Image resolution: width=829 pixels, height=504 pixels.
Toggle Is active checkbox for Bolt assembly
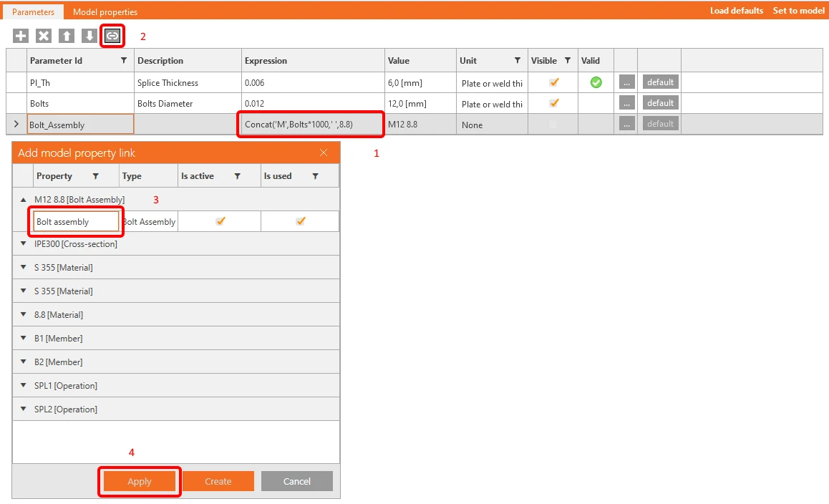click(x=220, y=221)
